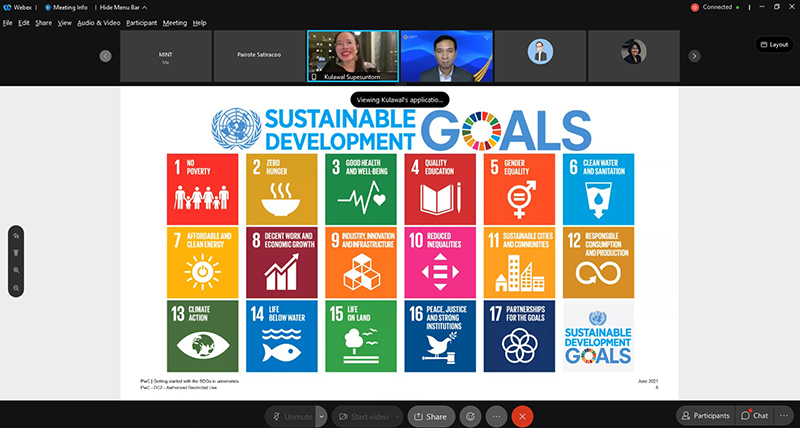Click the reactions smiley icon
The image size is (800, 428).
pos(470,415)
